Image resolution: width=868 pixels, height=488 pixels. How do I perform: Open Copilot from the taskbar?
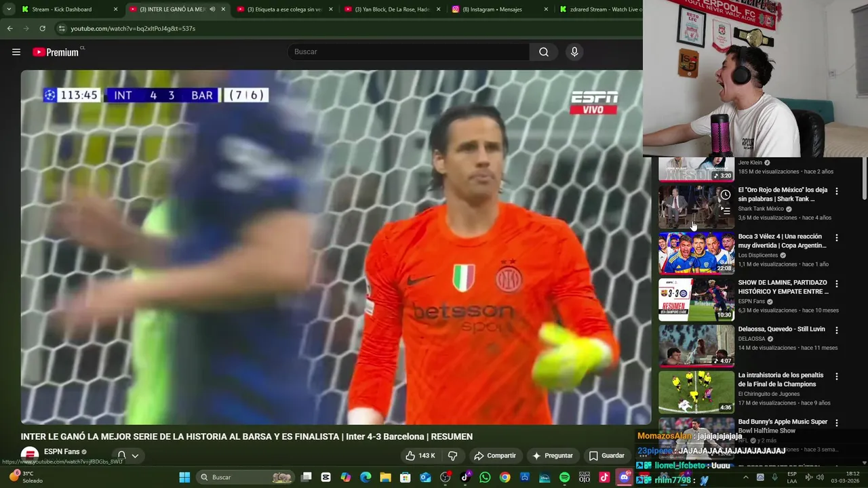click(x=346, y=477)
